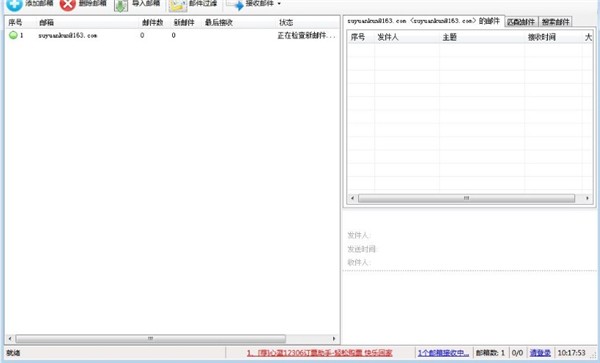Click the status text 正在检查新邮件...
This screenshot has width=600, height=363.
(x=306, y=36)
